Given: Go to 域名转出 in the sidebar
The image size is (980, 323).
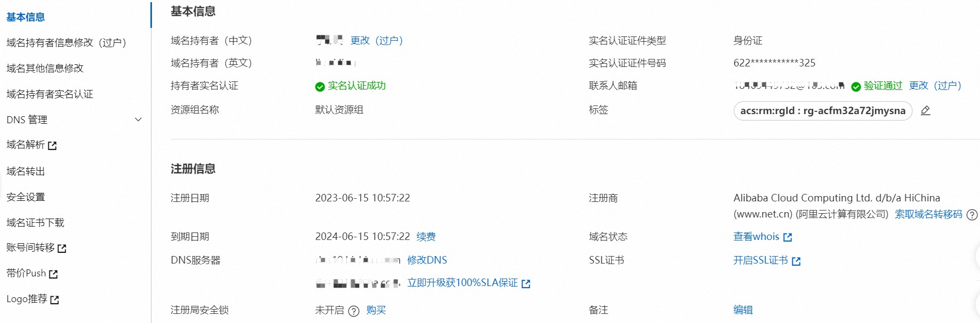Looking at the screenshot, I should click(x=26, y=171).
